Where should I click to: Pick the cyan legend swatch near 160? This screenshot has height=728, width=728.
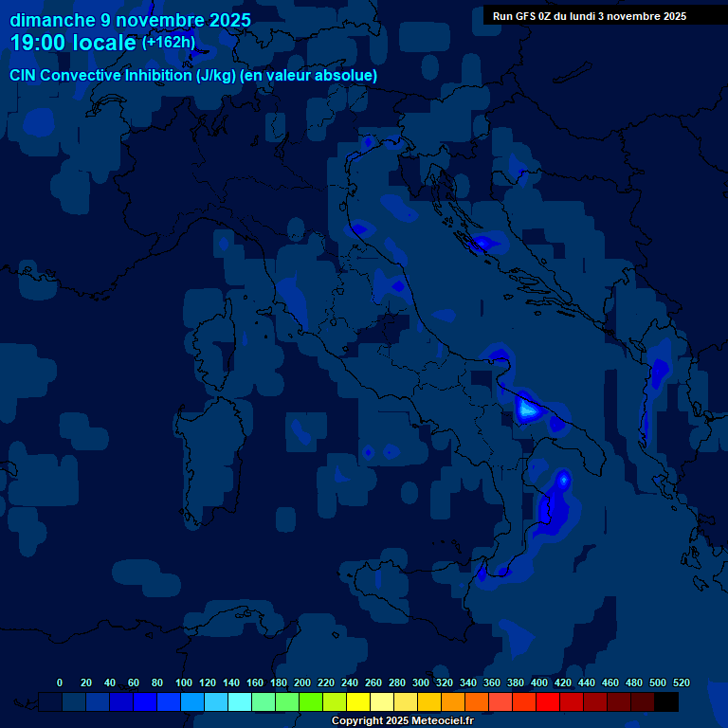(x=264, y=702)
